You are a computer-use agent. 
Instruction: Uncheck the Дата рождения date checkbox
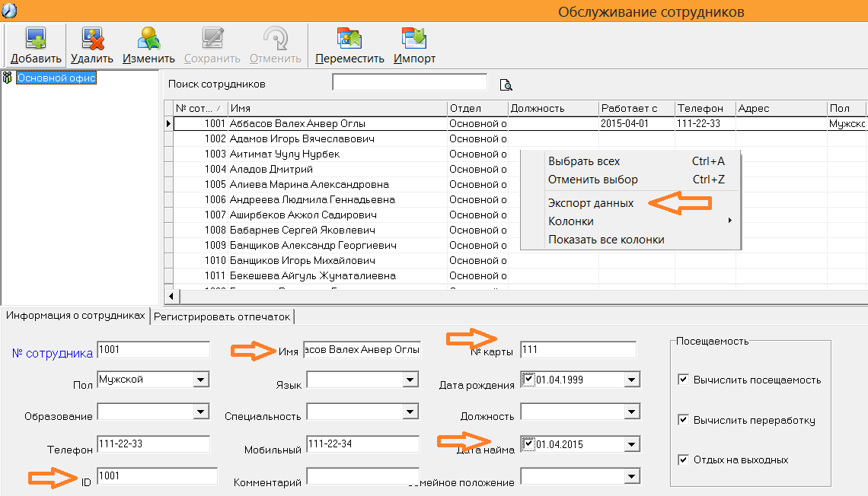click(x=528, y=380)
